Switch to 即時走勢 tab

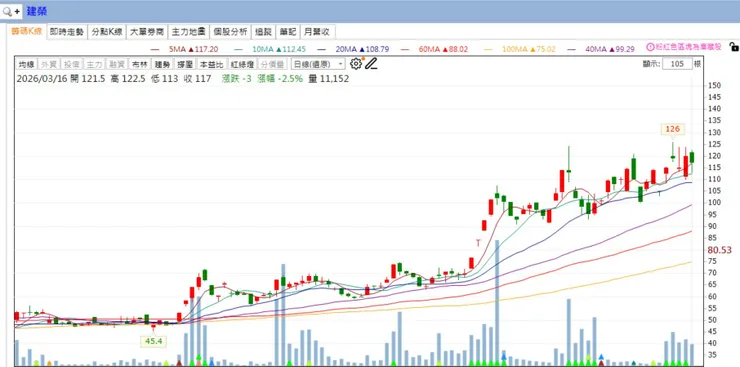tap(67, 32)
